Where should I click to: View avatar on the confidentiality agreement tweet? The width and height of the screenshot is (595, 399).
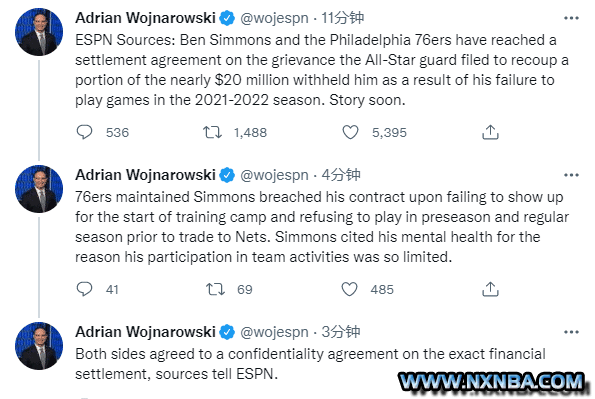39,346
